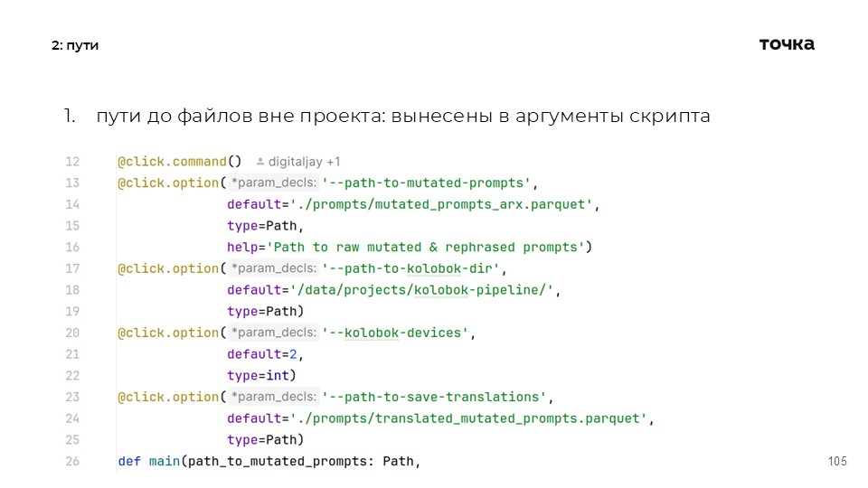Click 'type=Path,' on line 15

point(265,226)
